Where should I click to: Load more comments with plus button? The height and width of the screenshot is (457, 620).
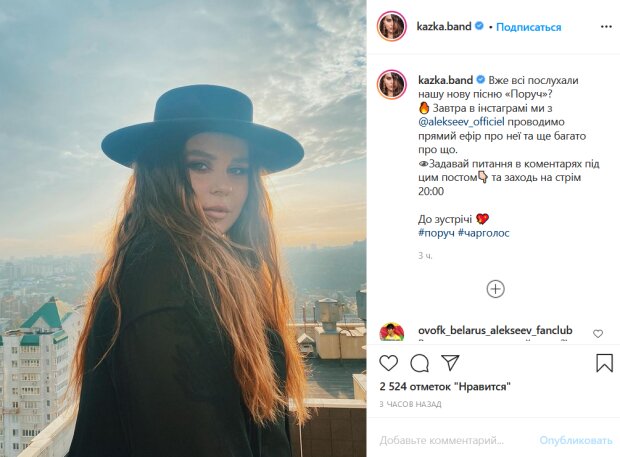tap(495, 289)
